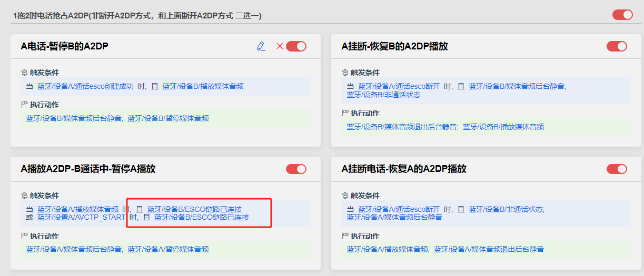Toggle the A播放A2DP-B通话中-暂停A播放 rule switch
Viewport: 644px width, 276px height.
(296, 169)
